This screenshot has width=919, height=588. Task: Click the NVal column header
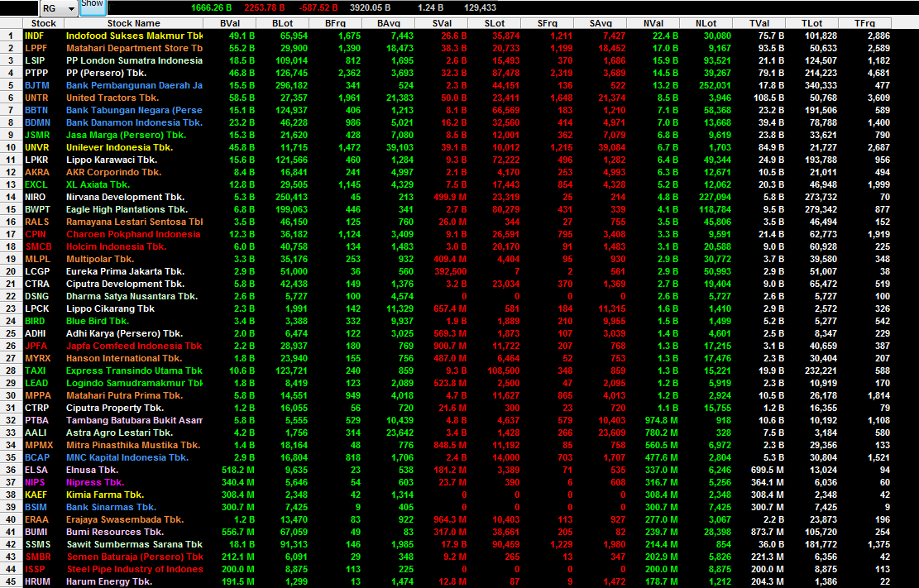point(653,23)
